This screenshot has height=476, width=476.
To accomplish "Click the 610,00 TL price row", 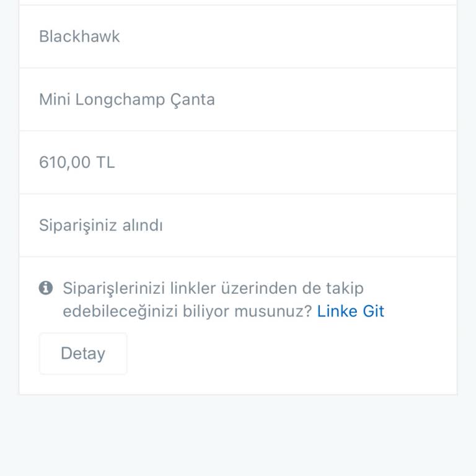I will 238,162.
